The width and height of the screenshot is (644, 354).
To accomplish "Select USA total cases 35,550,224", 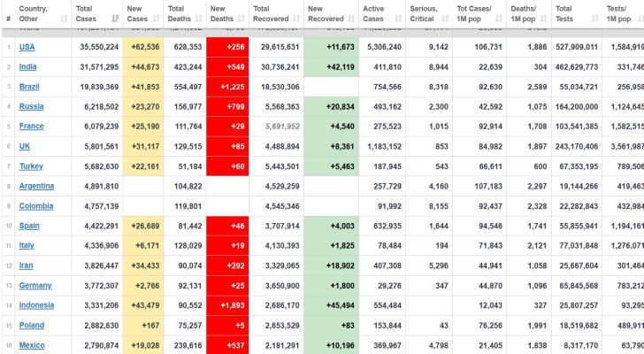I will [99, 47].
